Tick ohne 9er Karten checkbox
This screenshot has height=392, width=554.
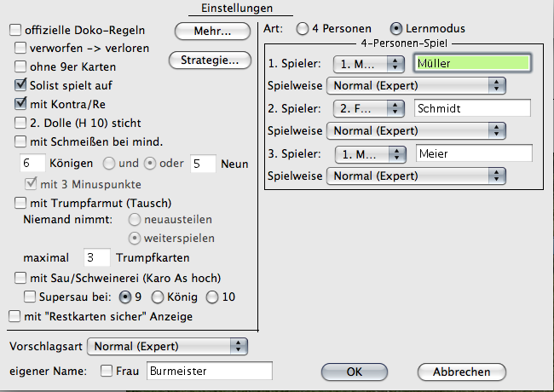coord(20,66)
